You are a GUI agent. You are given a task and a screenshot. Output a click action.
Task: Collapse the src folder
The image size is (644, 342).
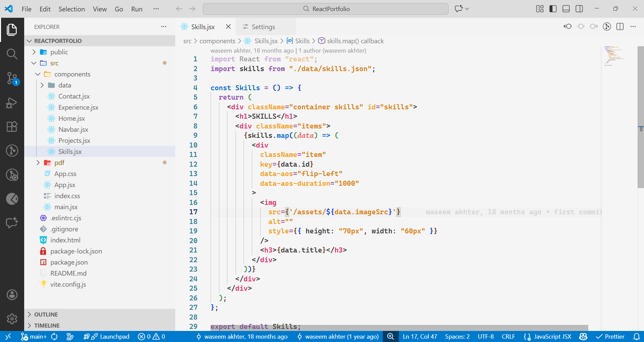[x=34, y=63]
